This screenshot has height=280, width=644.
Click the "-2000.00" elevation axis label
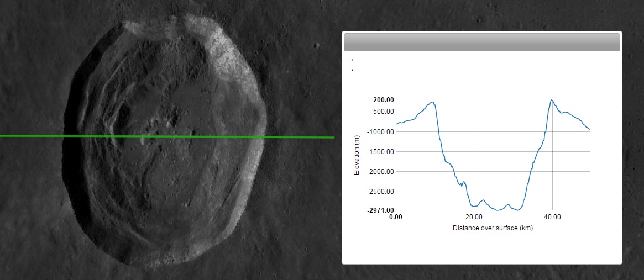(x=381, y=172)
